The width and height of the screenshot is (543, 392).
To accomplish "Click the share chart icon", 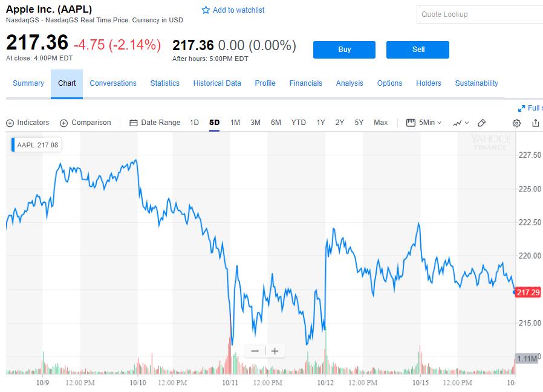I will [x=536, y=123].
